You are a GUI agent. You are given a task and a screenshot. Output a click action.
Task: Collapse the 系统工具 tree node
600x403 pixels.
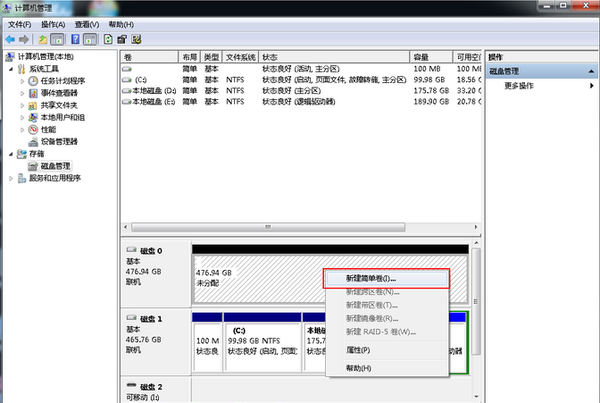pos(11,69)
